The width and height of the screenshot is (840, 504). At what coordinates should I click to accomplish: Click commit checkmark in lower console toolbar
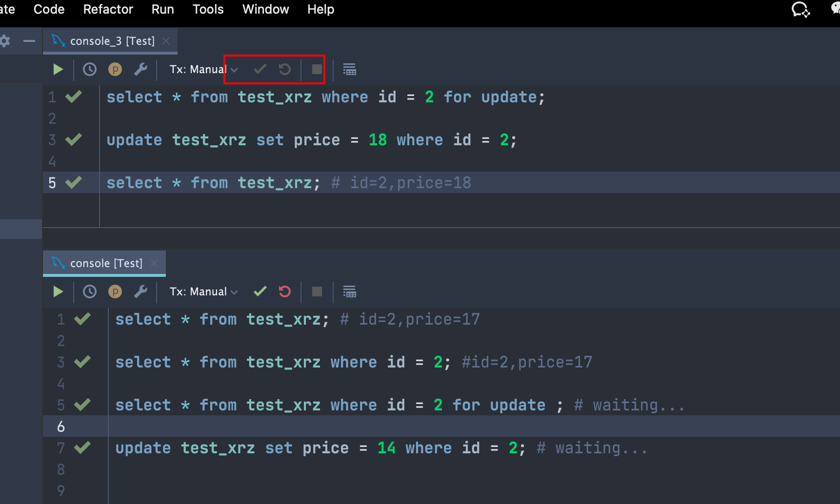pos(260,291)
